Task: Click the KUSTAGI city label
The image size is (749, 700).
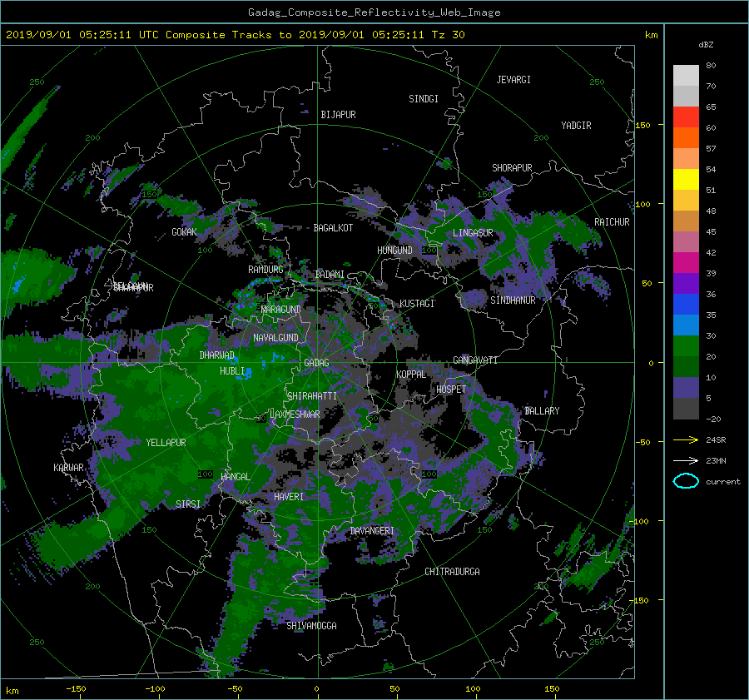Action: [417, 304]
